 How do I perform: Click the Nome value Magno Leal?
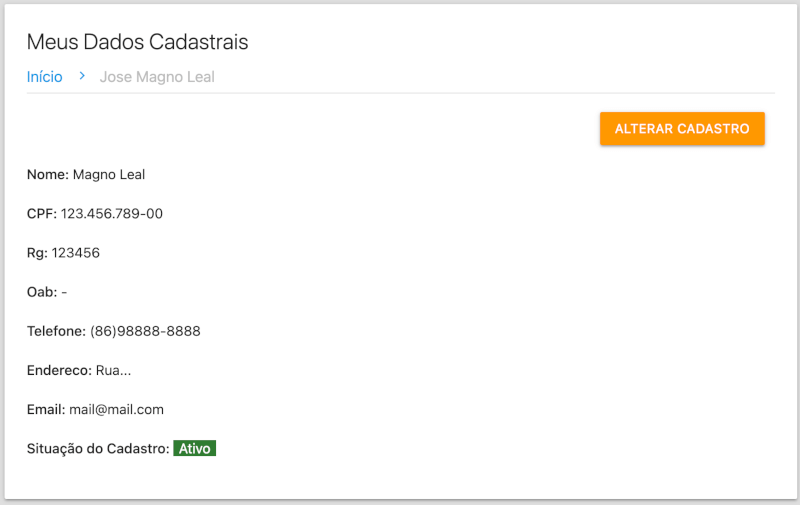tap(109, 175)
